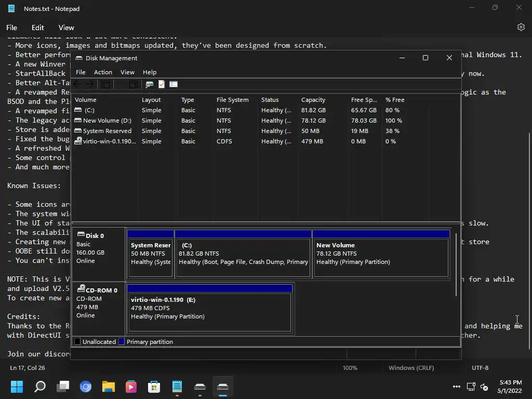Sort by the Layout column header

click(x=158, y=100)
